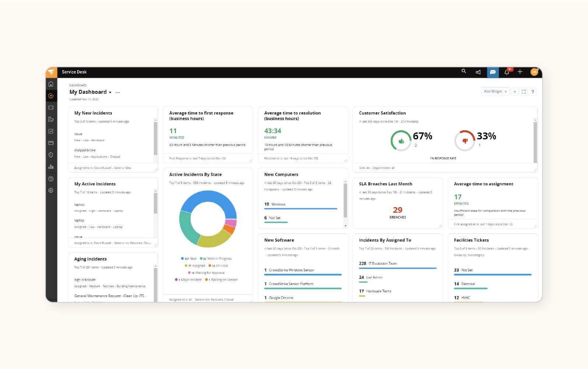Click the 17 Hardware Techs row

pos(375,293)
